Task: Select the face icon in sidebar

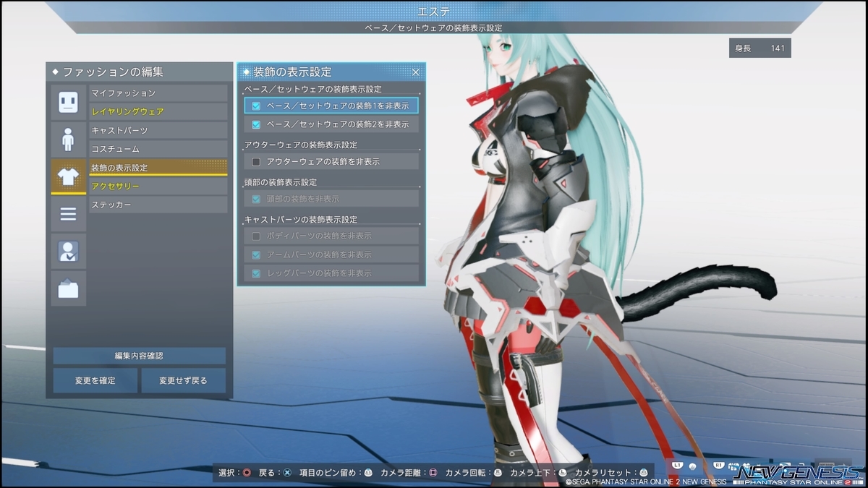Action: click(69, 102)
